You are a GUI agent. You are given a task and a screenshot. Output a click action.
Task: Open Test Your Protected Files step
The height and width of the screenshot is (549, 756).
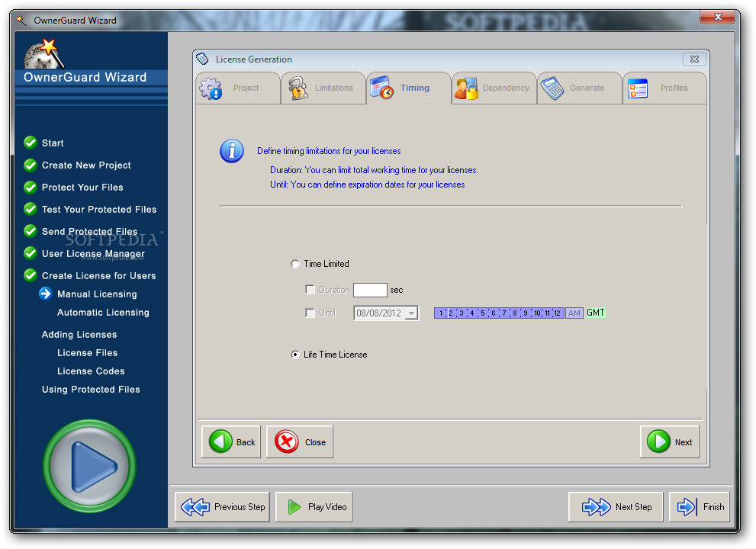(99, 210)
